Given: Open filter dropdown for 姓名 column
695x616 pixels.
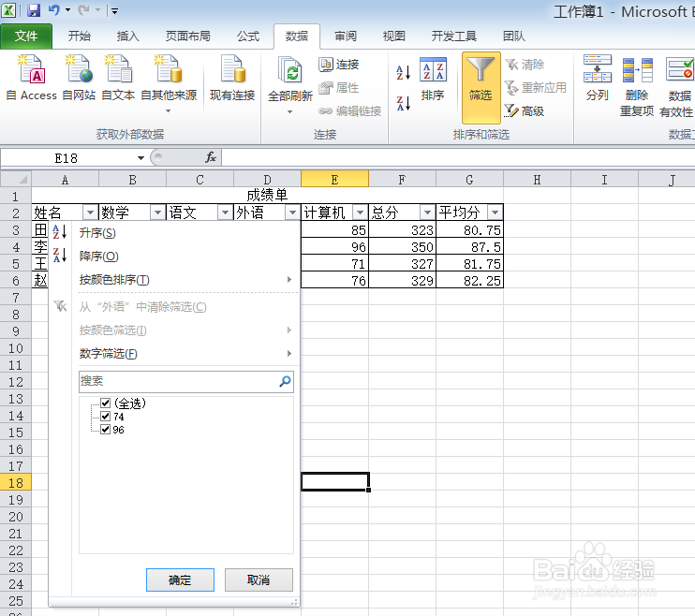Looking at the screenshot, I should (x=91, y=213).
